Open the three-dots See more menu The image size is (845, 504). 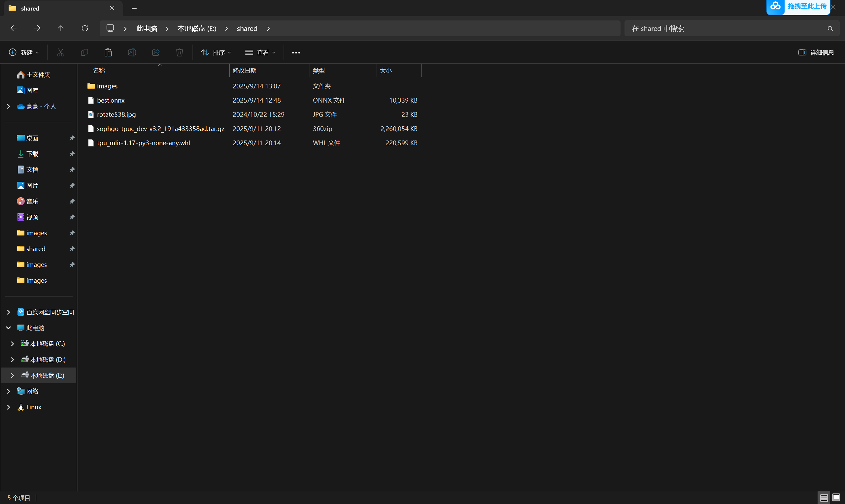pyautogui.click(x=296, y=53)
